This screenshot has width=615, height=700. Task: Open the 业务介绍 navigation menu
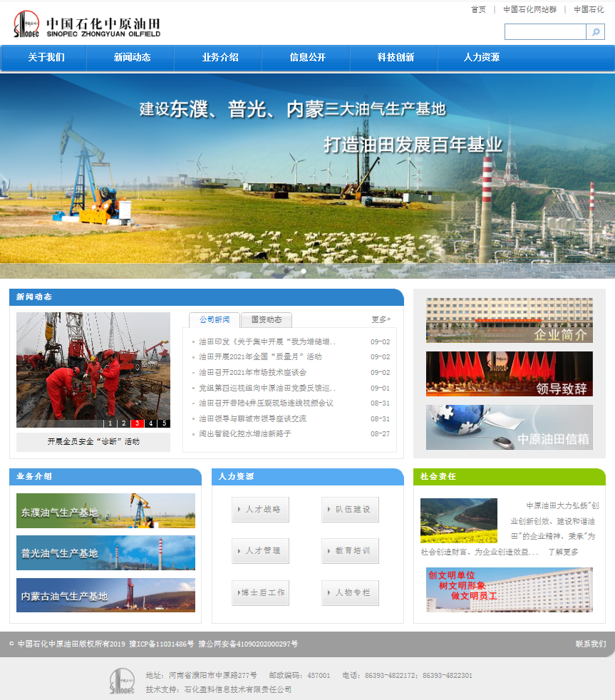tap(220, 57)
